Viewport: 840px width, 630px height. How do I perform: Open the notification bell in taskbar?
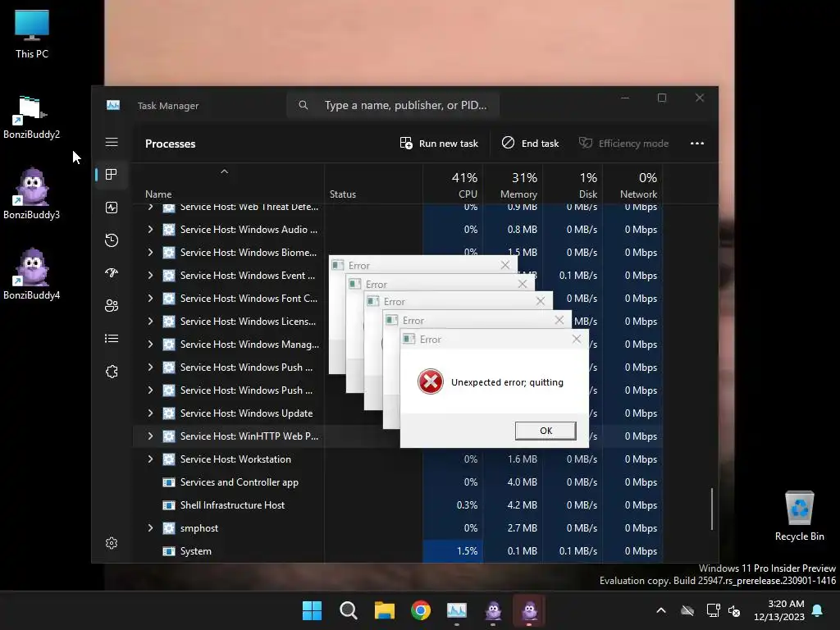coord(818,610)
